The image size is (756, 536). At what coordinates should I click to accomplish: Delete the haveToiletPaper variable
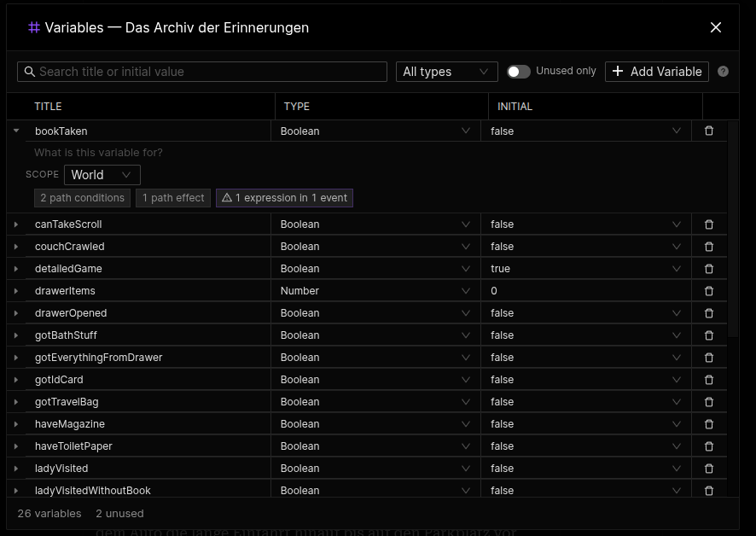point(709,446)
